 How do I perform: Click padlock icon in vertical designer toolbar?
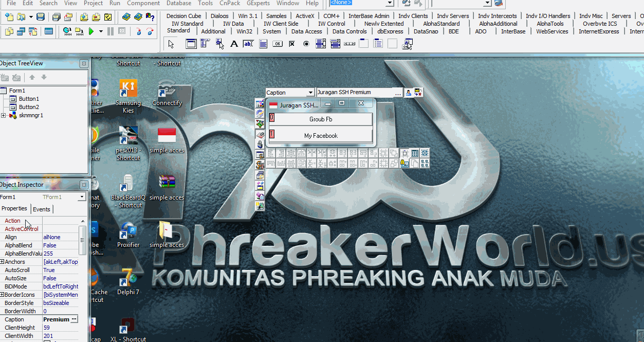[x=260, y=145]
